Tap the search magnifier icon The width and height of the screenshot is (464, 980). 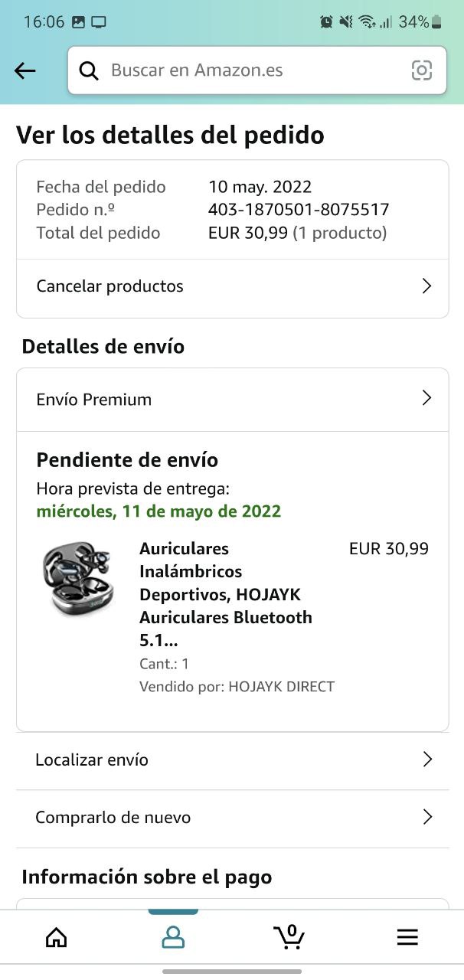(89, 71)
